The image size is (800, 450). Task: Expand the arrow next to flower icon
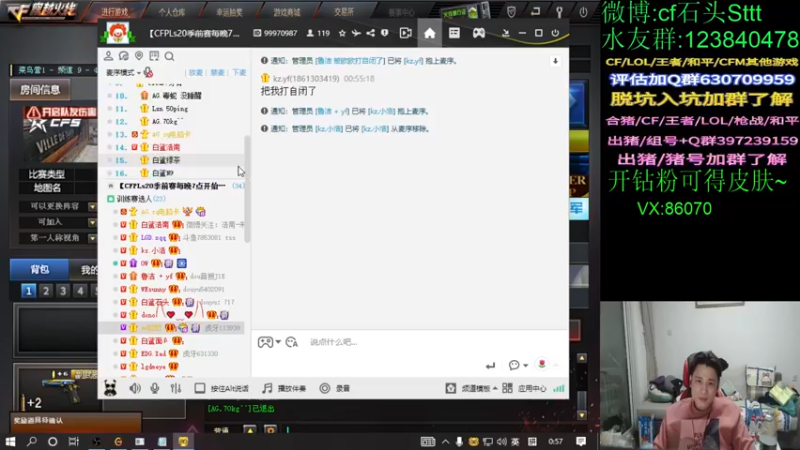coord(556,365)
